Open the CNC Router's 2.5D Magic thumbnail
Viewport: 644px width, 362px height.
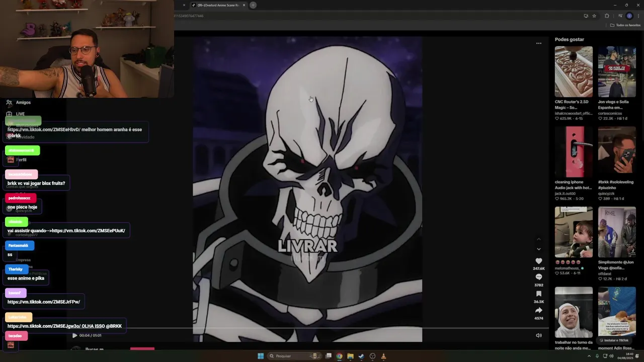point(574,71)
